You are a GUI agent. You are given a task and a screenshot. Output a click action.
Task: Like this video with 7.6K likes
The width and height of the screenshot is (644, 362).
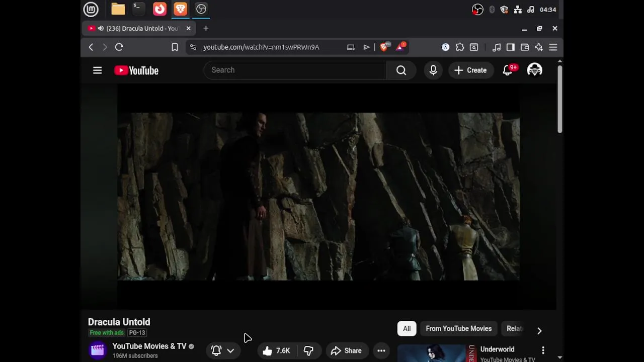click(x=276, y=351)
